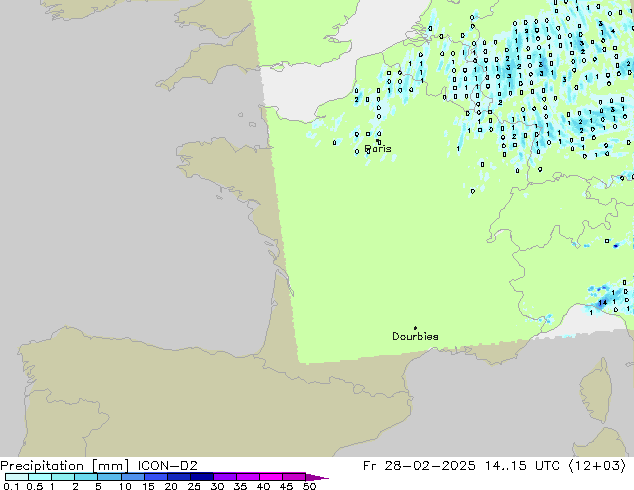Screen dimensions: 634x490
Task: Pick the dark blue swatch between 25 and 30
Action: pyautogui.click(x=201, y=477)
